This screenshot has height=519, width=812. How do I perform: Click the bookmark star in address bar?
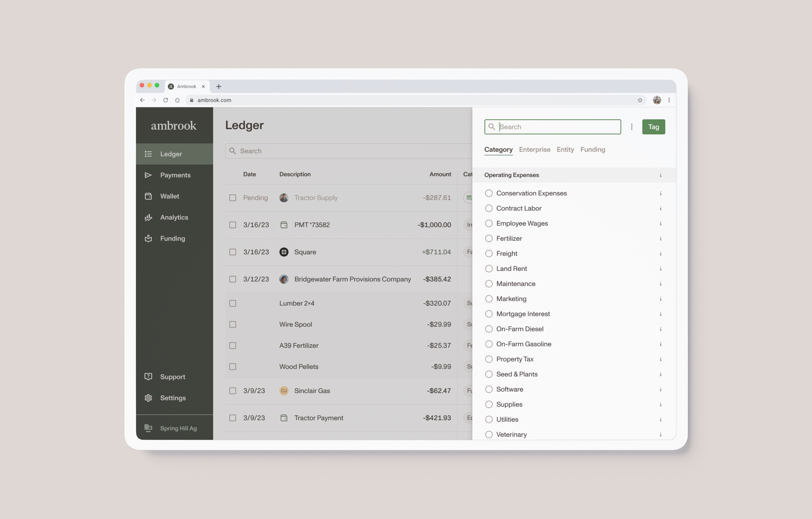[640, 100]
